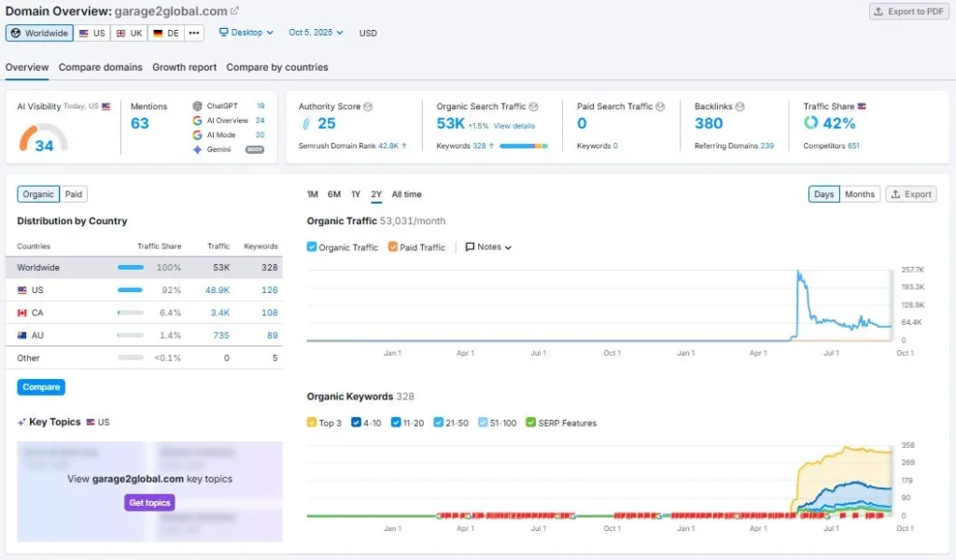
Task: Click the Get topics button
Action: (149, 503)
